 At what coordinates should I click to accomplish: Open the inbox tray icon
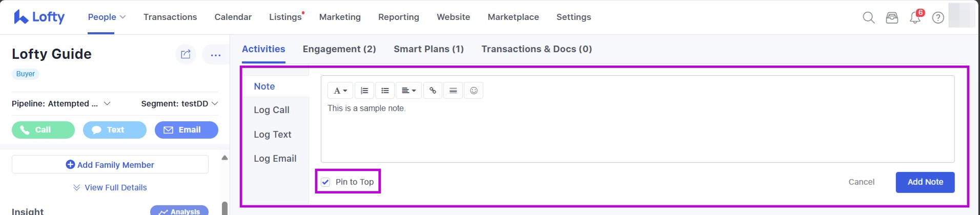[892, 17]
